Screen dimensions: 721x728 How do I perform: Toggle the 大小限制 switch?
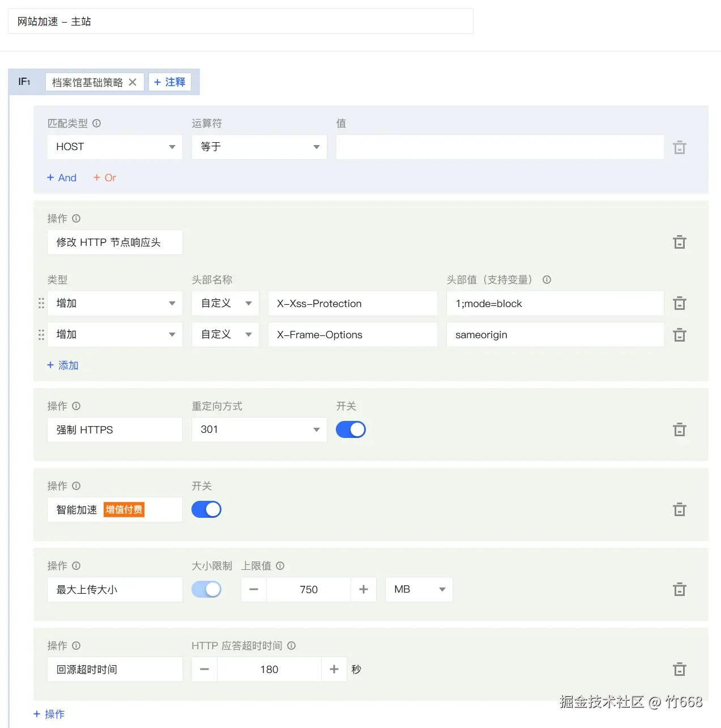click(x=206, y=589)
